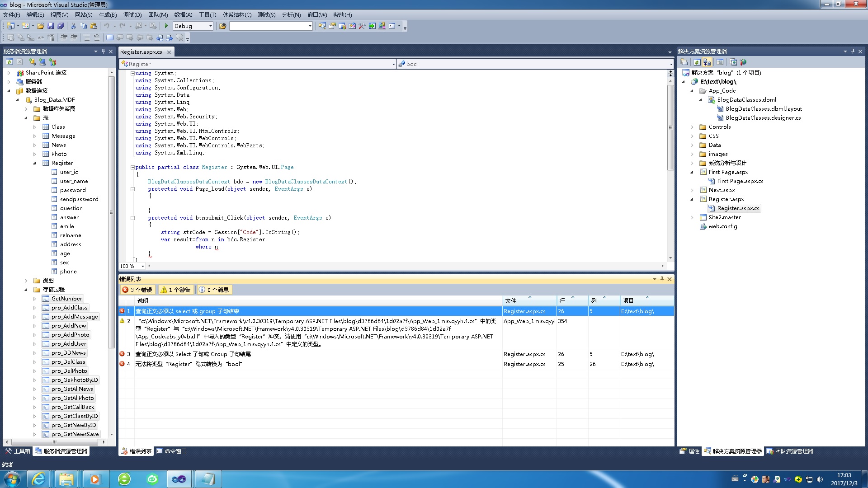
Task: Uncomment selected lines icon
Action: point(97,38)
